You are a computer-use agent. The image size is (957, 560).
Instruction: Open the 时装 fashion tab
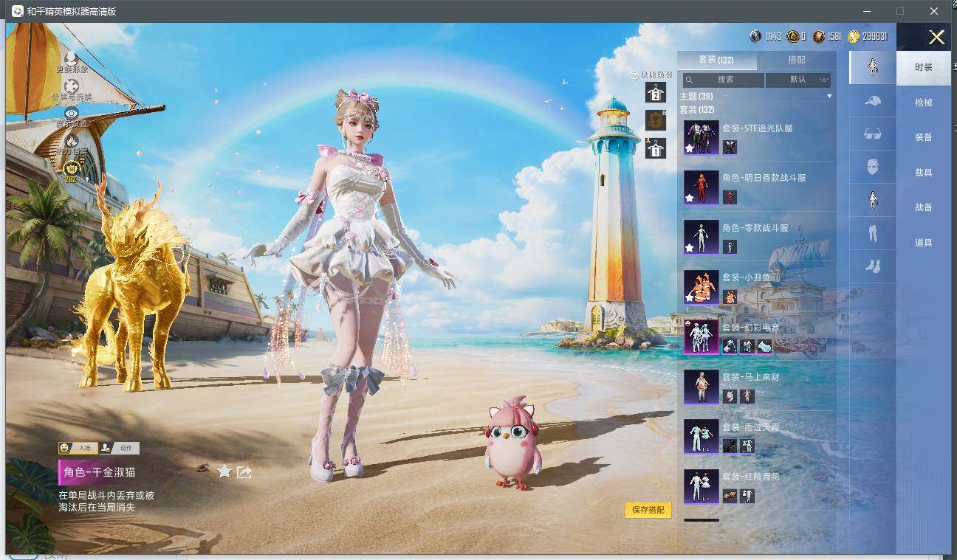click(x=924, y=67)
